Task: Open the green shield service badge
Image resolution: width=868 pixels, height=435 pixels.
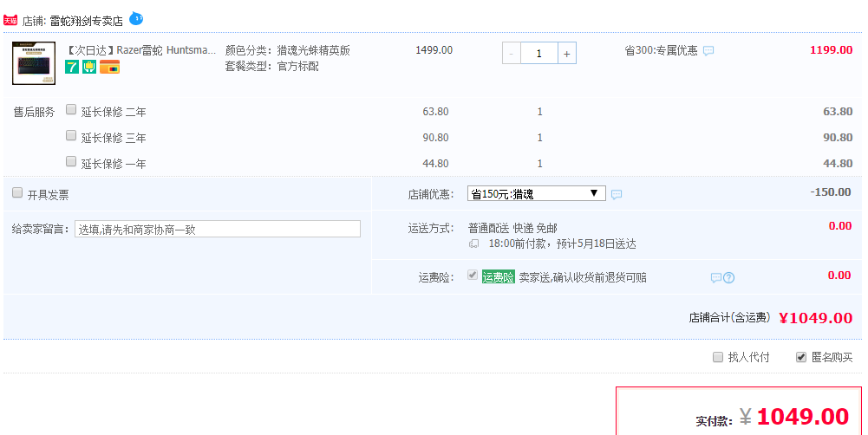Action: 89,67
